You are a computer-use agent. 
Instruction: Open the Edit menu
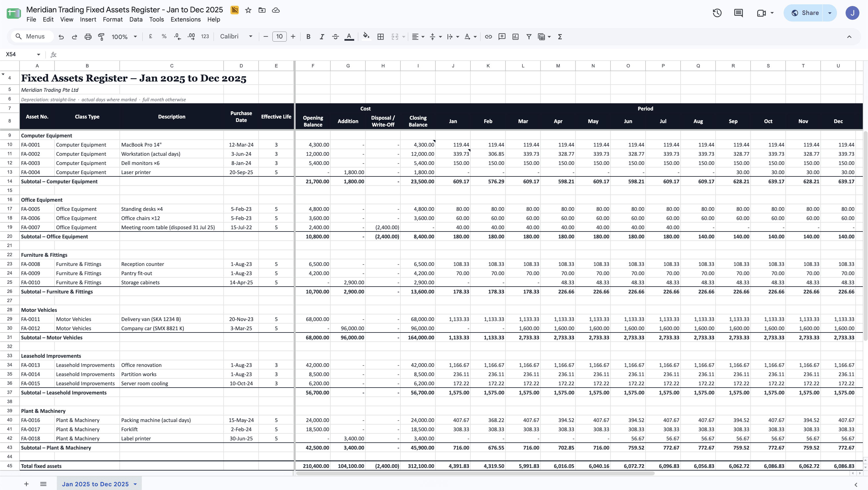pos(48,20)
